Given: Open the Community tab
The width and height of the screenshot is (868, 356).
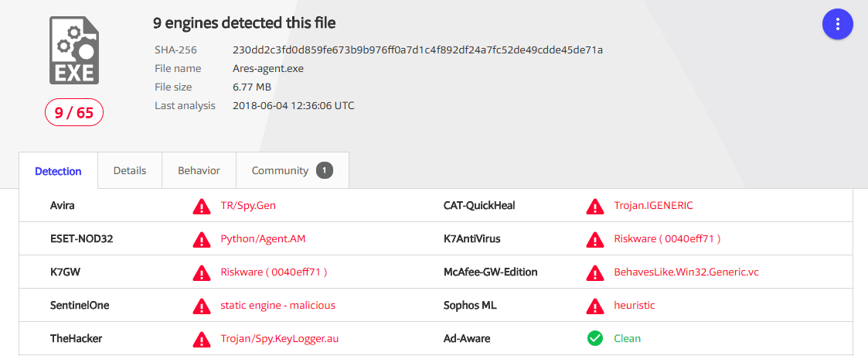Looking at the screenshot, I should coord(292,171).
